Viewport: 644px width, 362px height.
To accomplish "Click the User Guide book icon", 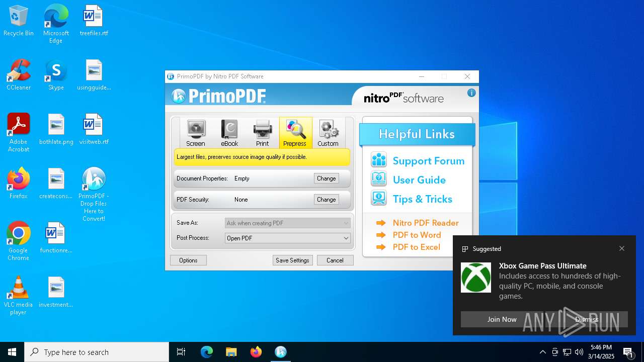I will tap(379, 179).
